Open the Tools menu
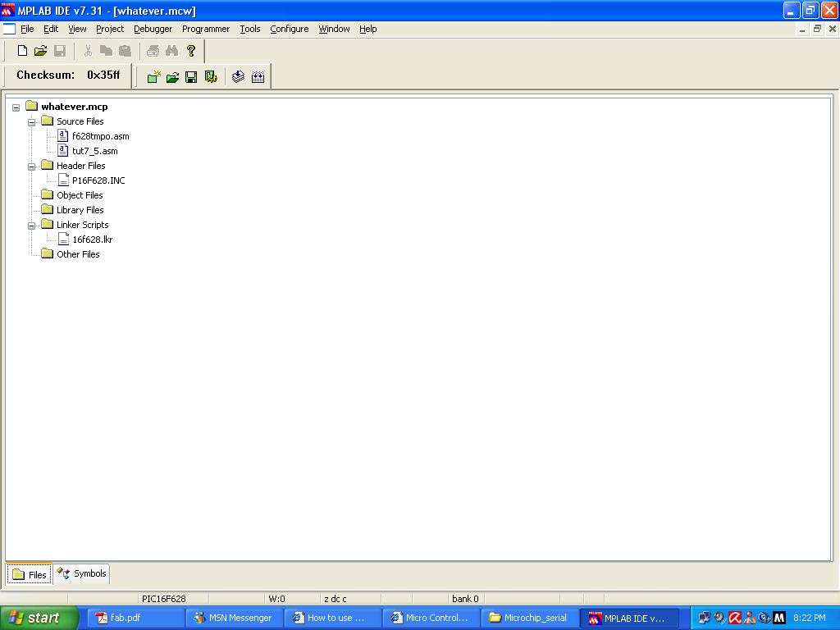Screen dimensions: 840x630 [249, 29]
